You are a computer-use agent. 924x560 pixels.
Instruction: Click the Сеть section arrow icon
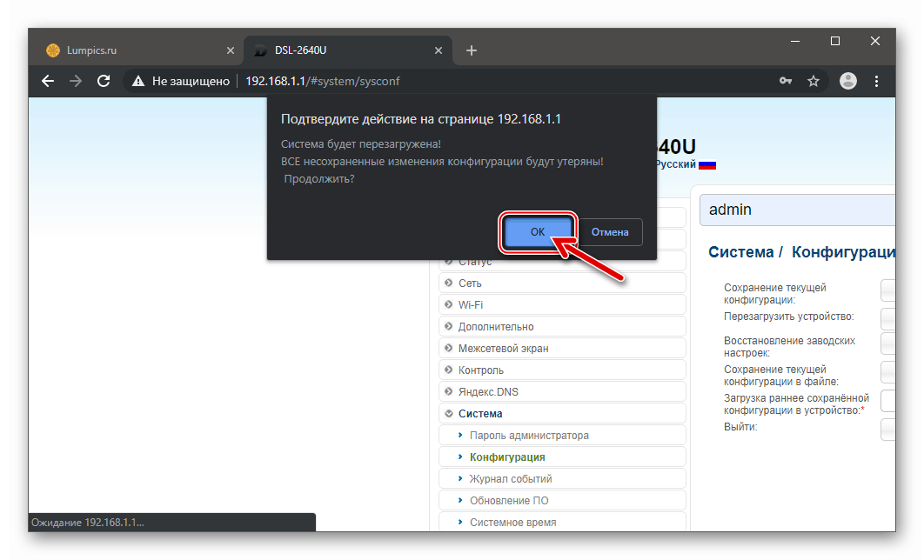[448, 283]
